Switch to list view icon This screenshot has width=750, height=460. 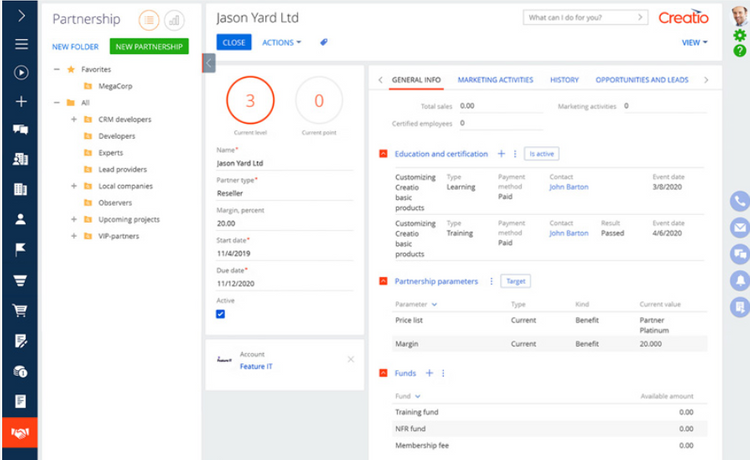(x=149, y=20)
